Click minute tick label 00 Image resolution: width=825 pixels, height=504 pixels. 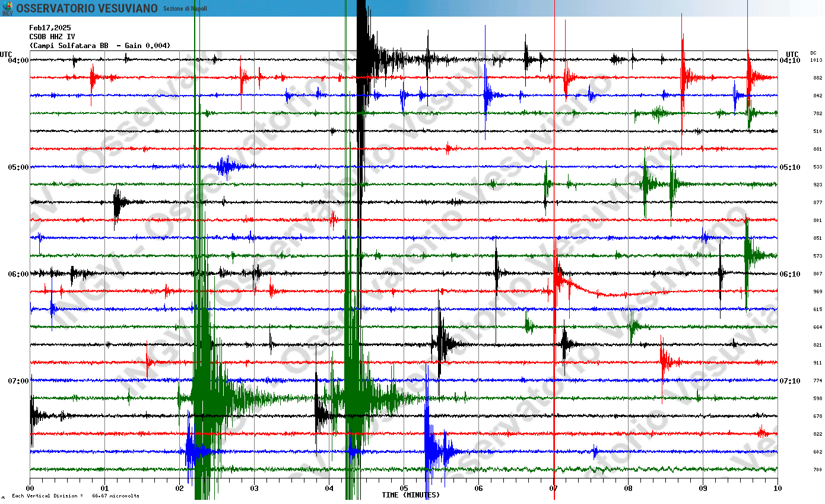tap(30, 489)
